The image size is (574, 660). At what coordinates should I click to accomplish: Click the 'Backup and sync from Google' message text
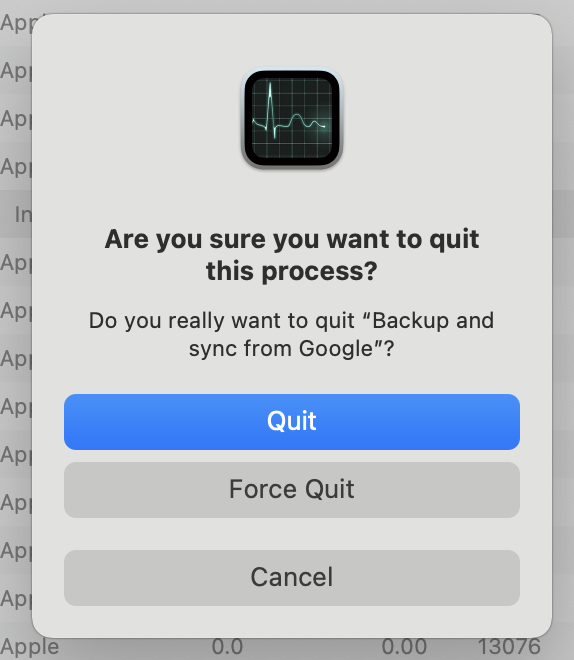point(292,334)
